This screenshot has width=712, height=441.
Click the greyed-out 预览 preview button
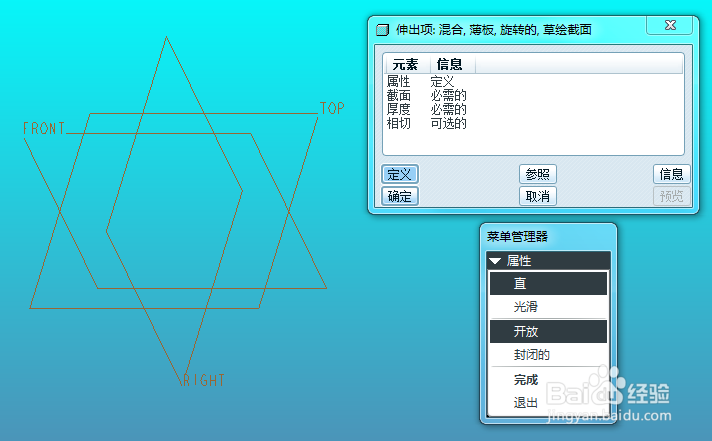coord(672,196)
